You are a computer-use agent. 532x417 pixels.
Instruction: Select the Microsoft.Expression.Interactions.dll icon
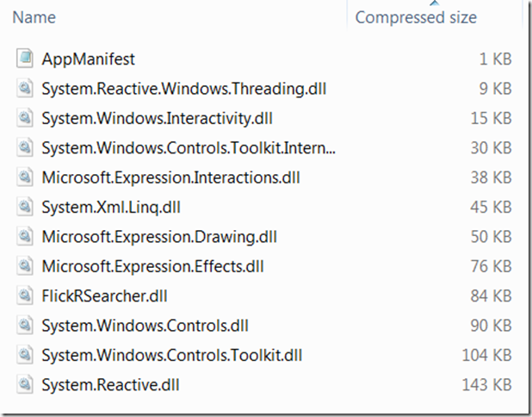tap(25, 177)
